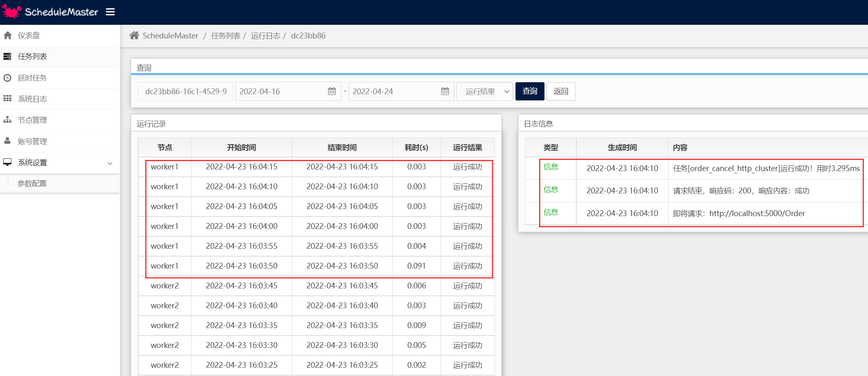Click the task ID input field
This screenshot has width=868, height=376.
(x=186, y=91)
